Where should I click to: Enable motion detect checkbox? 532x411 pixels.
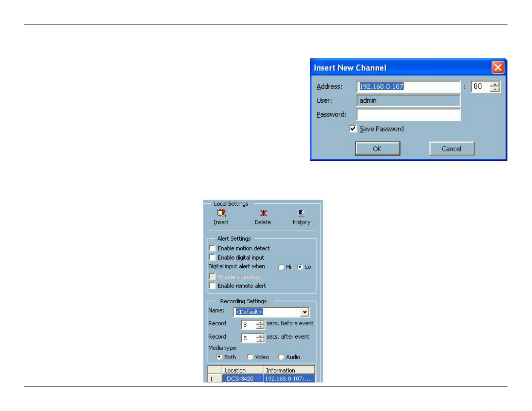pyautogui.click(x=212, y=248)
